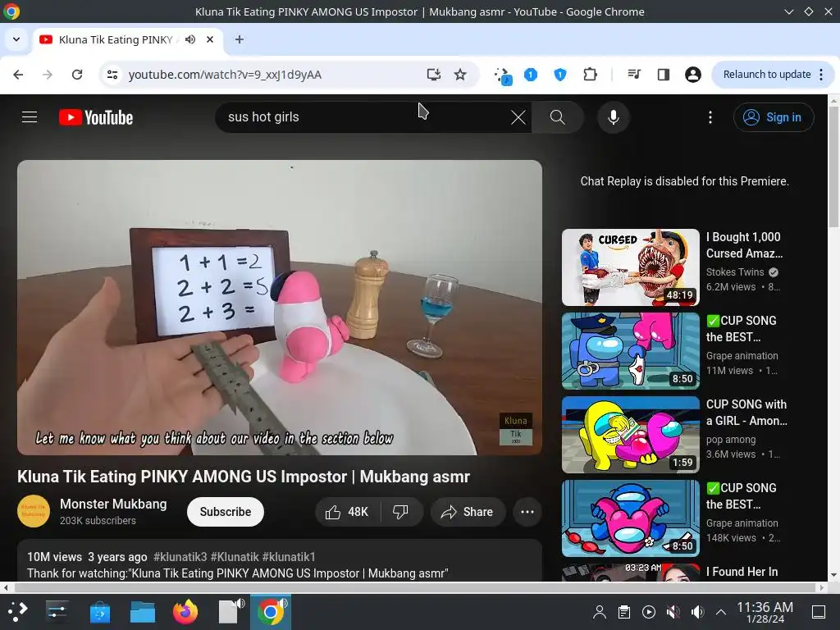Open more actions ellipsis below the video

[x=527, y=512]
